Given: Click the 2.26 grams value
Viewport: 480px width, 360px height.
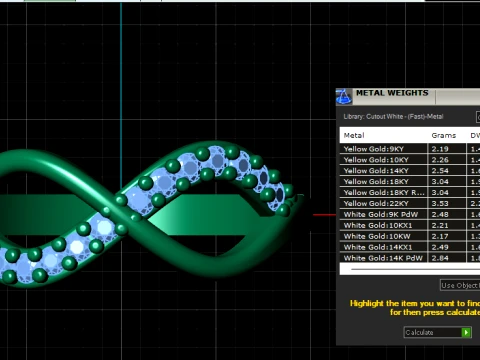Looking at the screenshot, I should [440, 160].
